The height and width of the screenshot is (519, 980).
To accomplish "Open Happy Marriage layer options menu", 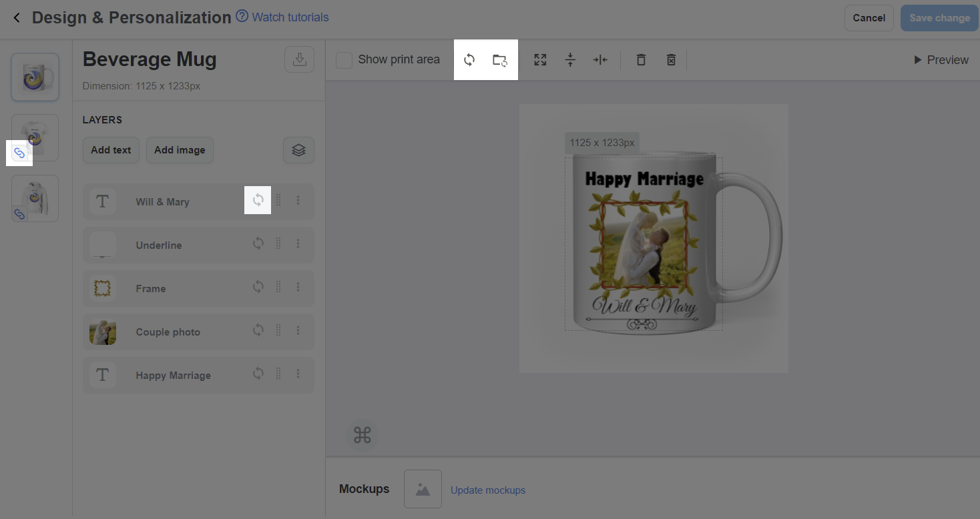I will coord(298,374).
